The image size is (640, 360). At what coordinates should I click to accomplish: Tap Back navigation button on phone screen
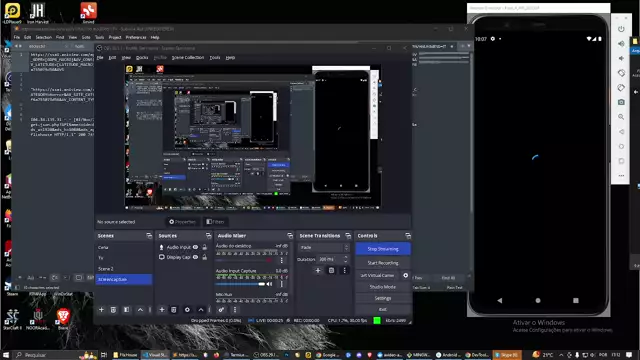(x=500, y=300)
